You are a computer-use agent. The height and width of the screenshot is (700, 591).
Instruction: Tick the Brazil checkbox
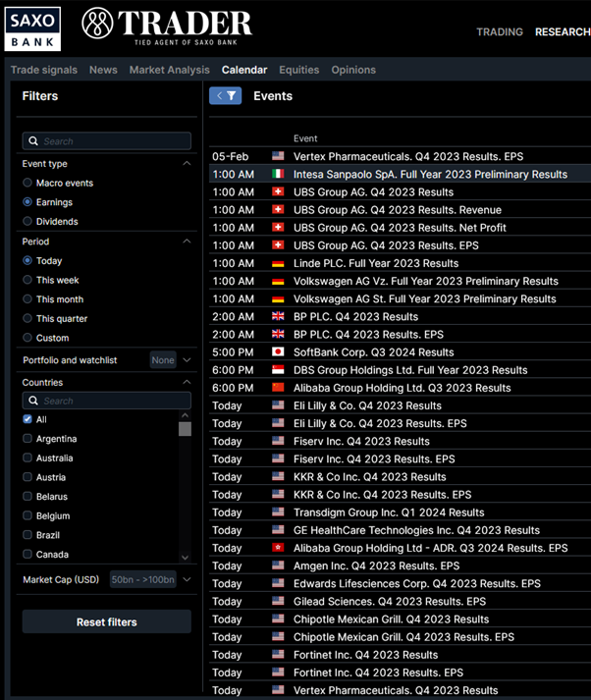pos(27,535)
